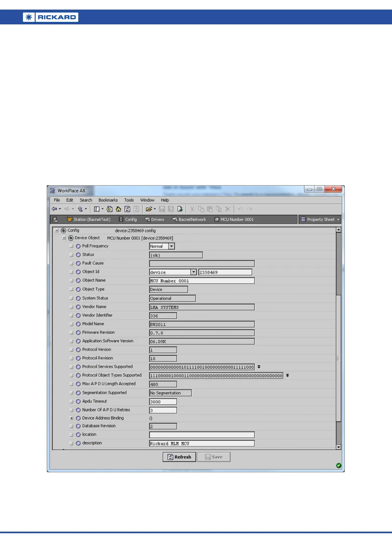Click the Number Of APDU Retries field

pyautogui.click(x=163, y=410)
